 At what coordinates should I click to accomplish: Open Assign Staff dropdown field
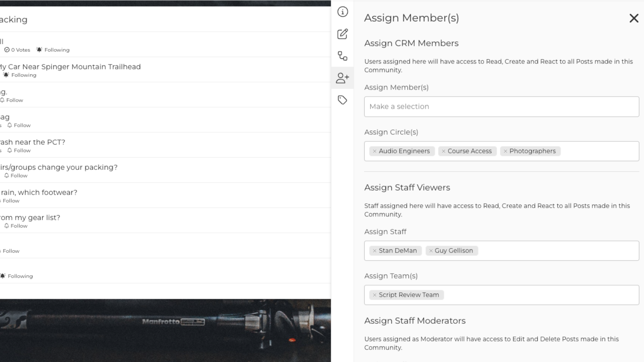pyautogui.click(x=557, y=251)
